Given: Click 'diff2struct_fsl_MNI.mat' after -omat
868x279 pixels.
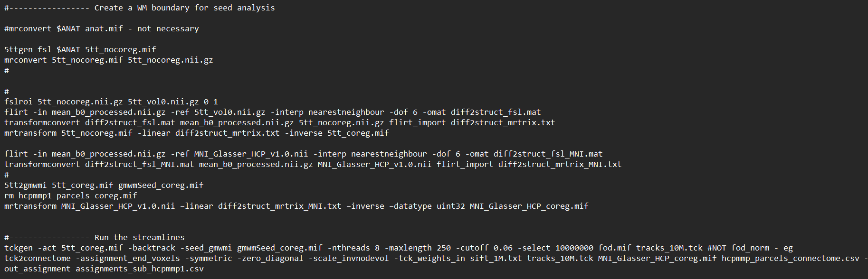Looking at the screenshot, I should [x=548, y=154].
